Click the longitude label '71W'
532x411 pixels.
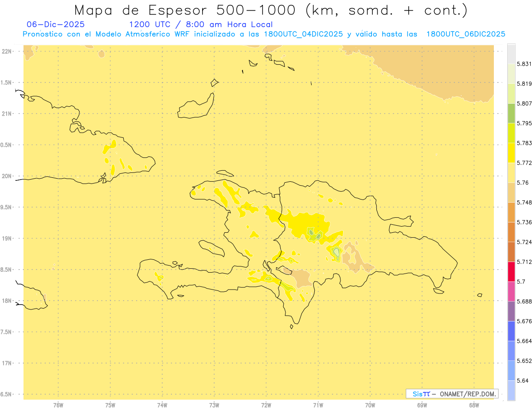[318, 405]
